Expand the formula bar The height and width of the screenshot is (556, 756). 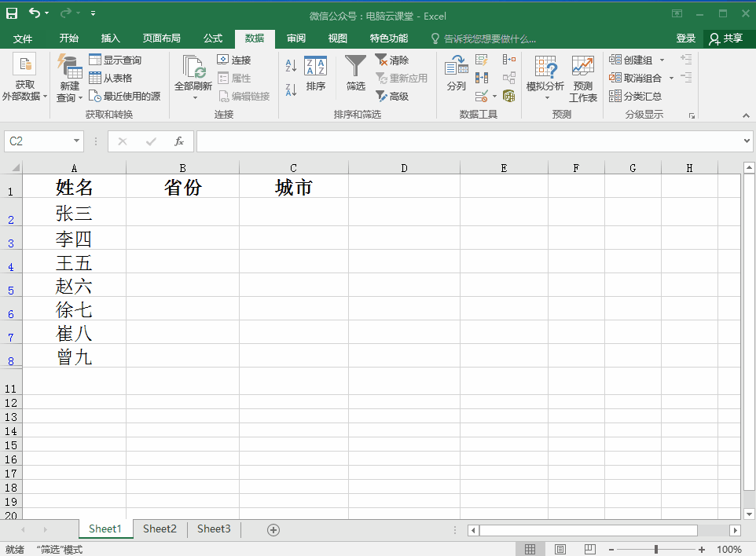[x=747, y=141]
